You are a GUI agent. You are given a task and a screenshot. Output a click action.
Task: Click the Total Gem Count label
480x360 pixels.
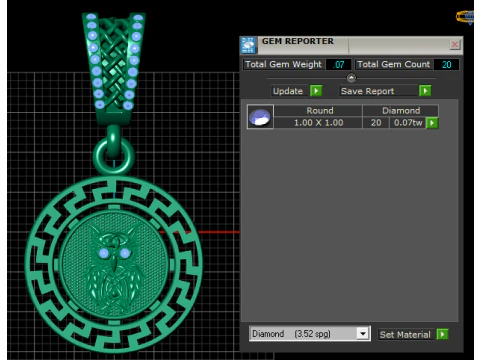394,64
